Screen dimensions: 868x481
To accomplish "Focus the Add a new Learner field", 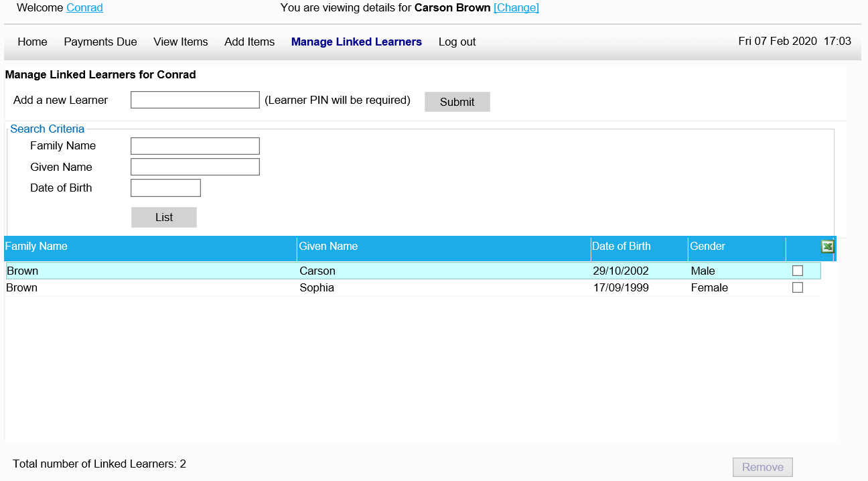I will click(195, 100).
